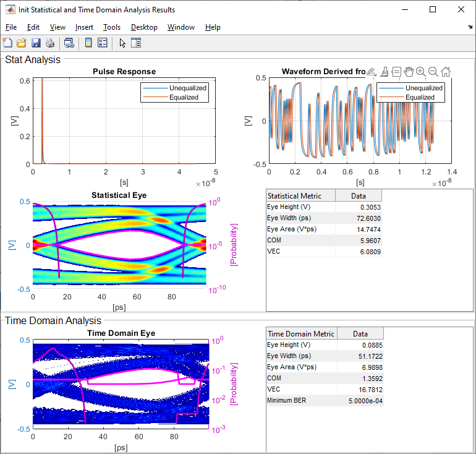This screenshot has width=476, height=454.
Task: Click the Print Figure icon
Action: [49, 43]
